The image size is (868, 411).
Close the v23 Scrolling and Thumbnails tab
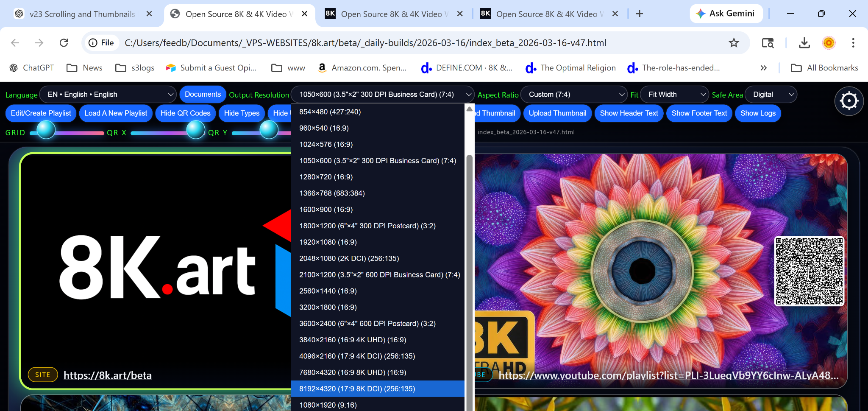149,14
